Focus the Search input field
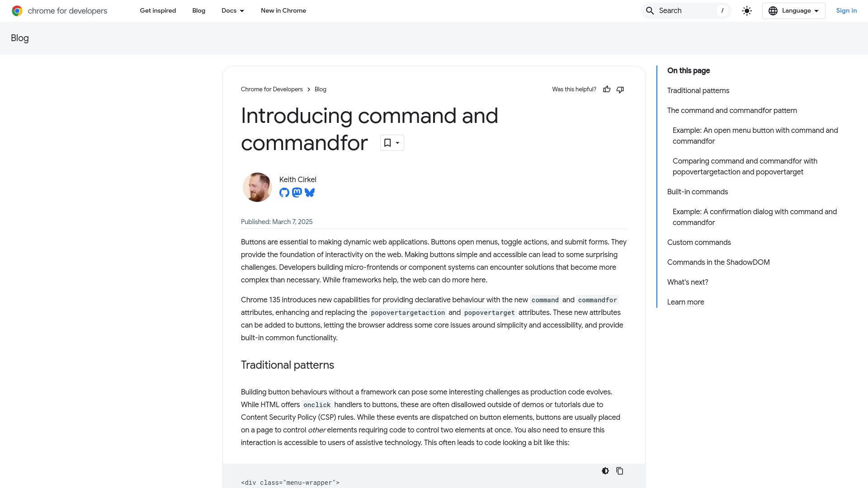Screen dimensions: 868x488 coord(686,11)
